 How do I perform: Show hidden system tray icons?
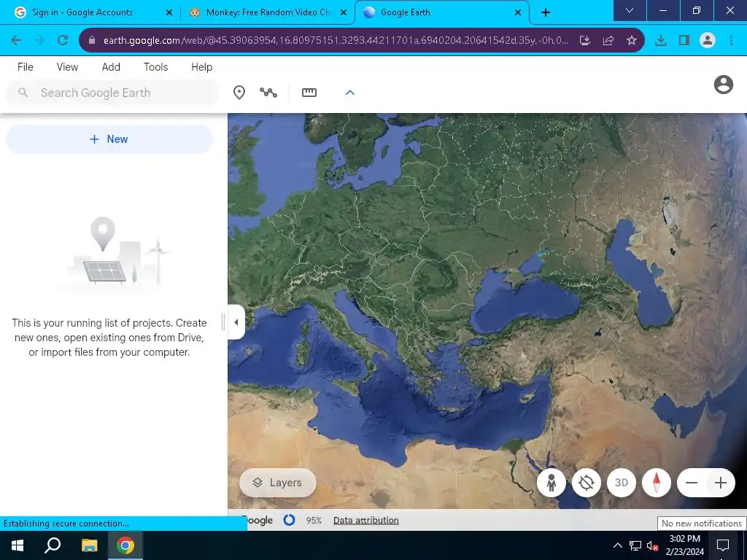(x=617, y=545)
